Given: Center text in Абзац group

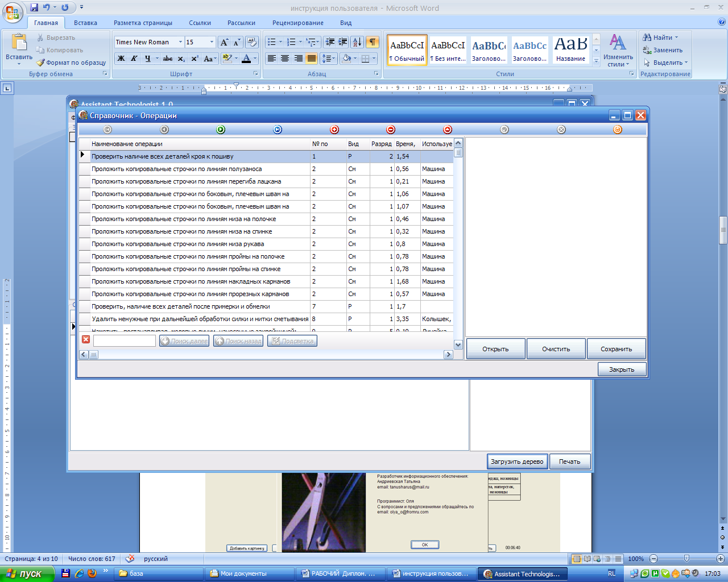Looking at the screenshot, I should (x=285, y=59).
